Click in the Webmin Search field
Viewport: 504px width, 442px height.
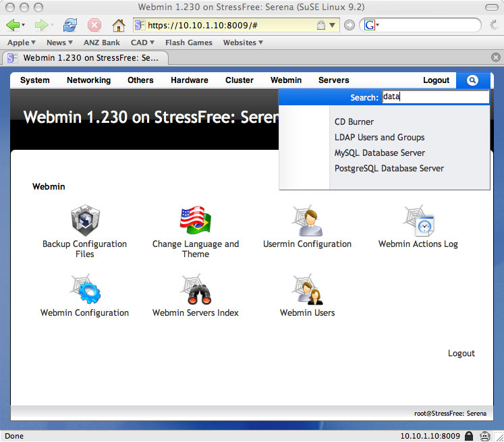coord(436,96)
